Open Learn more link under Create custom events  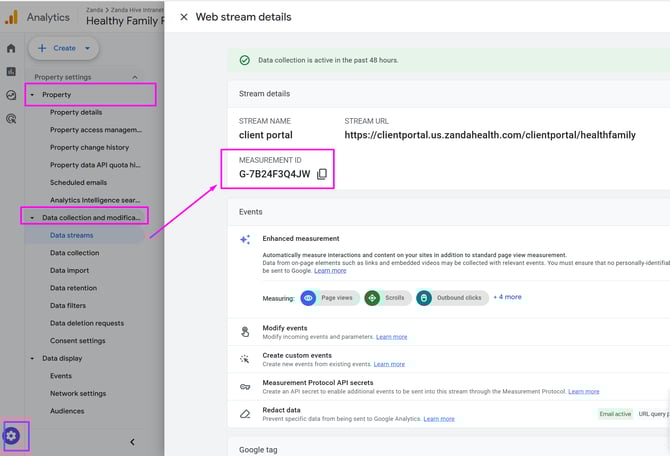tap(389, 364)
